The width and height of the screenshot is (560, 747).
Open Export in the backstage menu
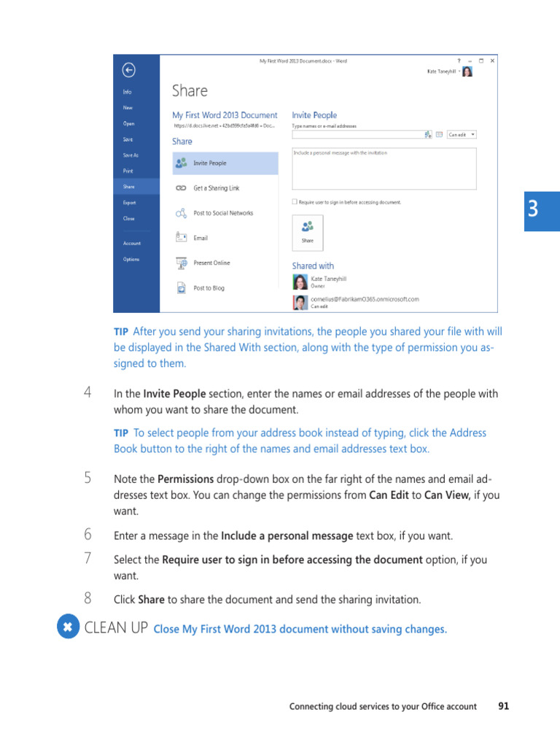click(129, 203)
